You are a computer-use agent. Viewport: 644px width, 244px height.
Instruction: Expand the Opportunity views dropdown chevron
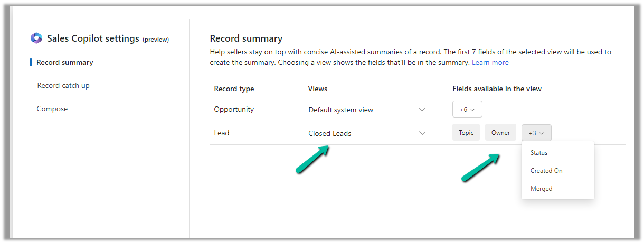point(422,110)
